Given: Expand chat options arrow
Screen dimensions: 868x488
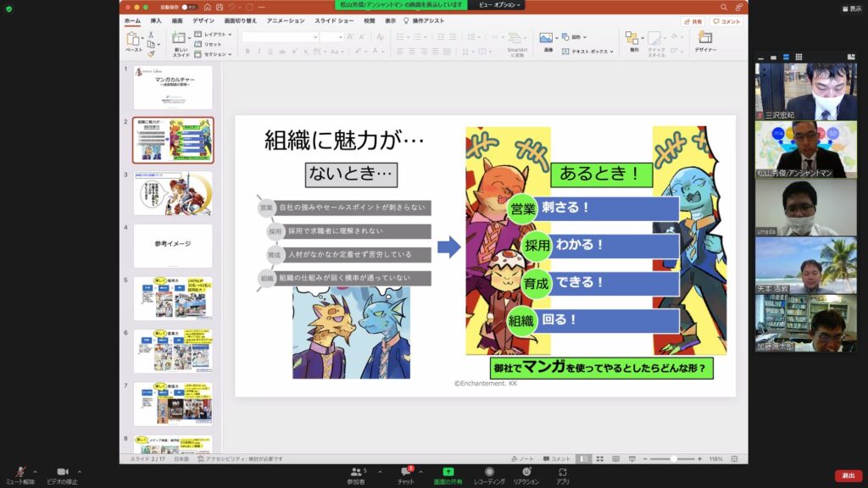Looking at the screenshot, I should click(x=420, y=472).
